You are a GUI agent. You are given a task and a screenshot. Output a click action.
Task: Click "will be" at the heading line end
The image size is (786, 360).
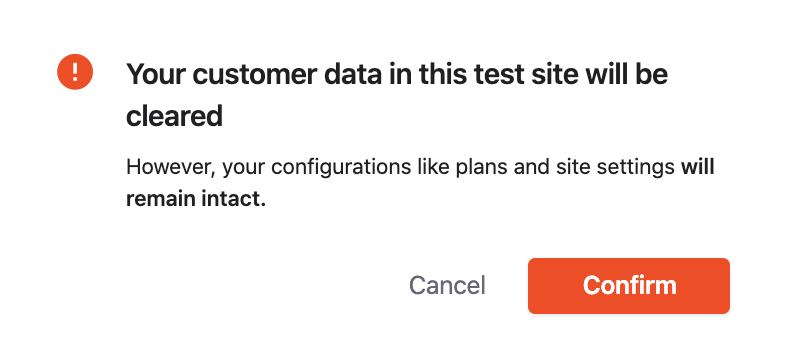(627, 74)
